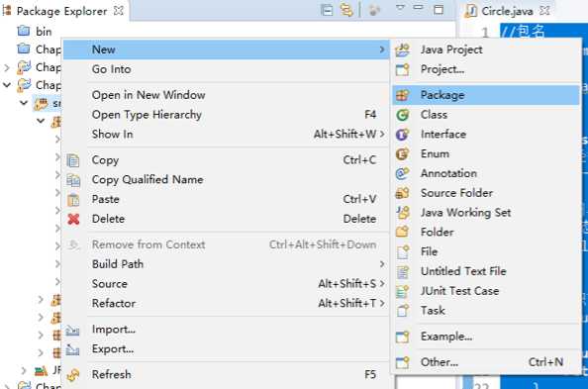
Task: Click the JUnit Test Case icon
Action: click(x=403, y=291)
